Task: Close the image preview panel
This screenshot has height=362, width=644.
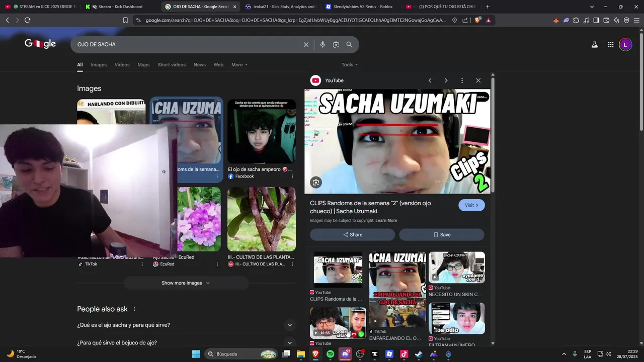Action: point(478,80)
